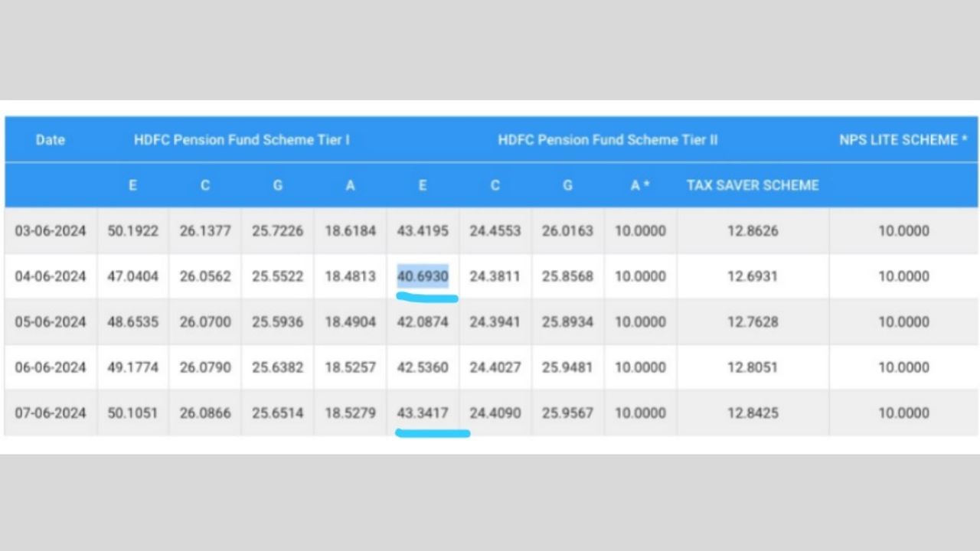Click the value 49.1774
This screenshot has height=551, width=980.
click(132, 367)
